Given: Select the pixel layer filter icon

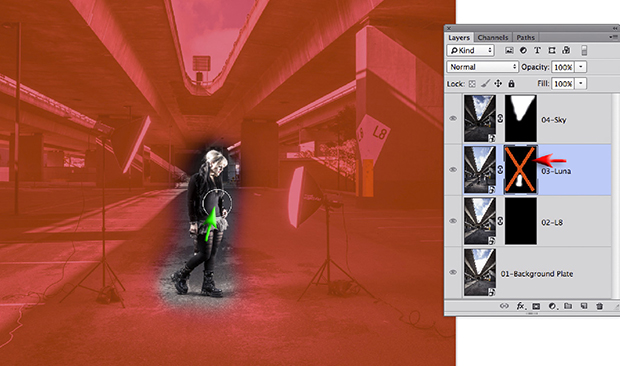Looking at the screenshot, I should point(509,50).
